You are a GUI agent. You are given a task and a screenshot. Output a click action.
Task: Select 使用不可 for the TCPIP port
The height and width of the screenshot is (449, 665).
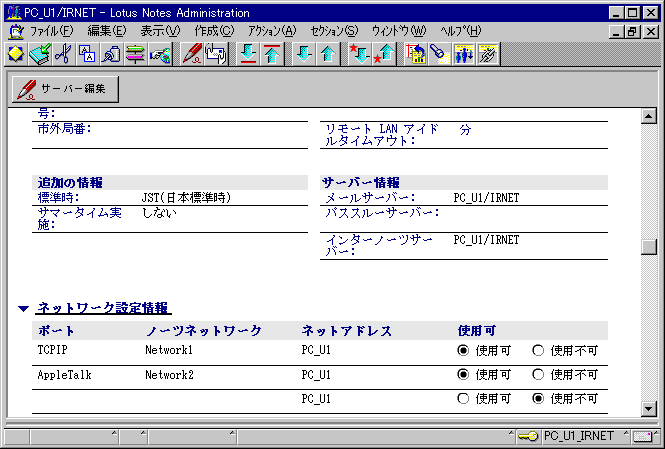[x=538, y=351]
